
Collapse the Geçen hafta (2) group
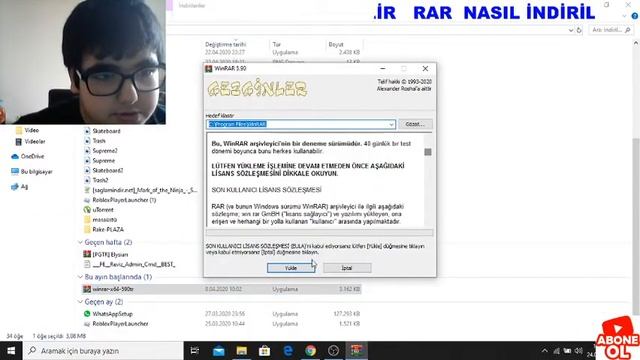(x=80, y=242)
